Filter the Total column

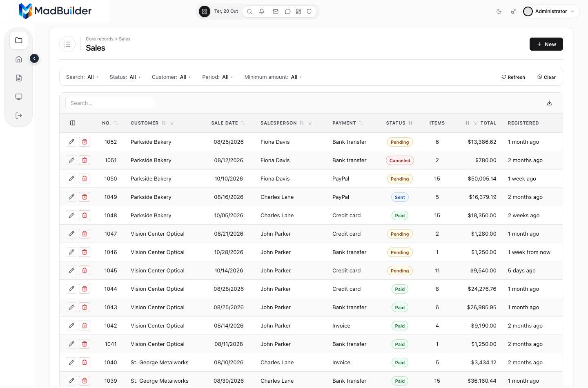(x=476, y=123)
